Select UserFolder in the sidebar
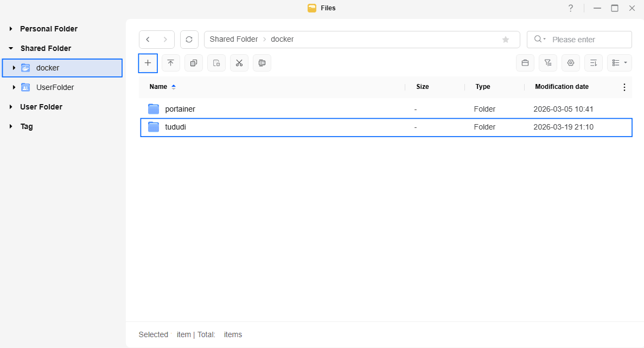644x348 pixels. 55,87
